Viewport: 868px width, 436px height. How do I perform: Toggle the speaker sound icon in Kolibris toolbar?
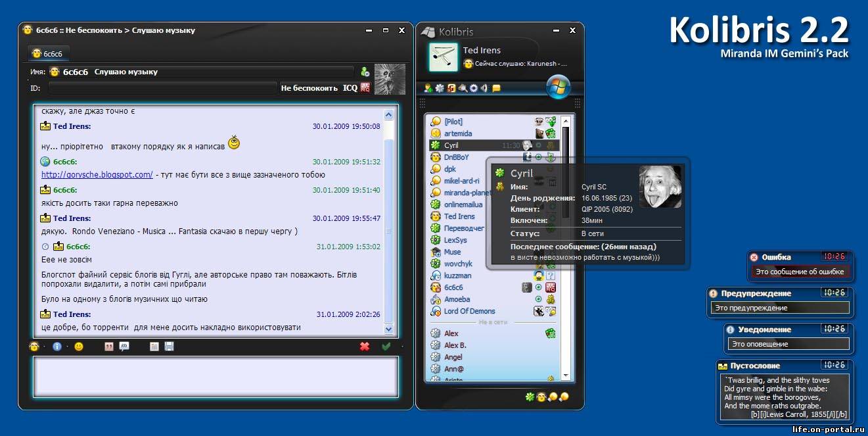click(484, 88)
